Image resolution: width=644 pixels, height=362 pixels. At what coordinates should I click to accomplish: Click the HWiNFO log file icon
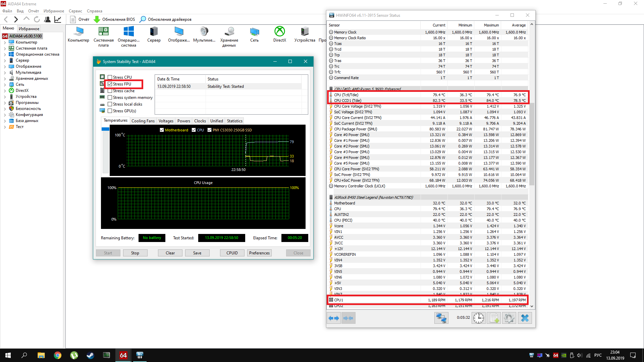pyautogui.click(x=494, y=318)
